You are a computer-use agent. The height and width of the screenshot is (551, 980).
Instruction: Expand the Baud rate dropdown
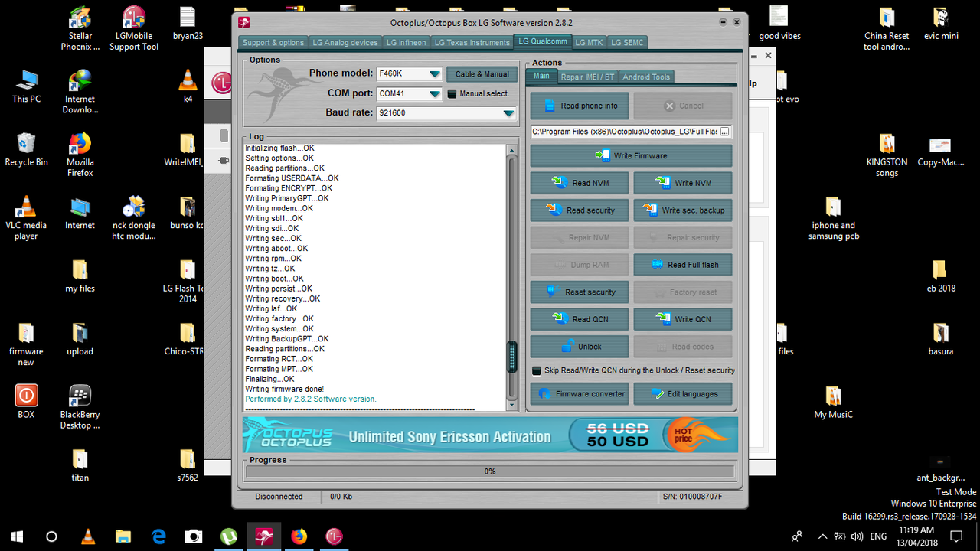509,113
